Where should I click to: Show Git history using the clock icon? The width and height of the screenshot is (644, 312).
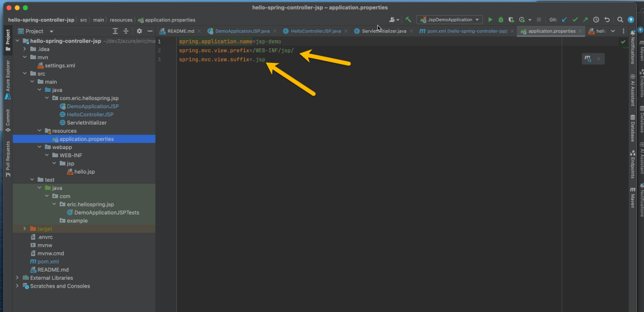pos(596,20)
